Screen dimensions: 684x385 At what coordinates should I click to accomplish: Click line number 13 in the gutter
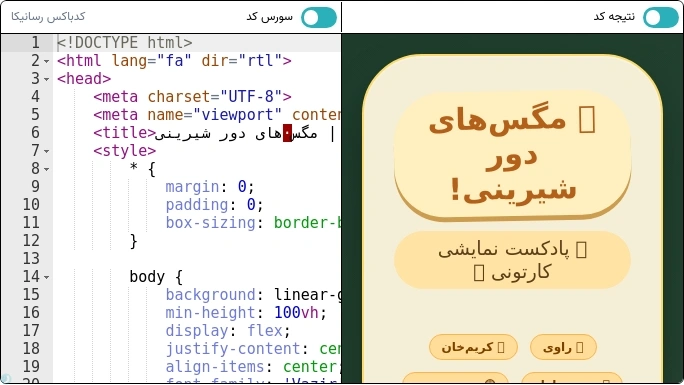click(x=31, y=259)
